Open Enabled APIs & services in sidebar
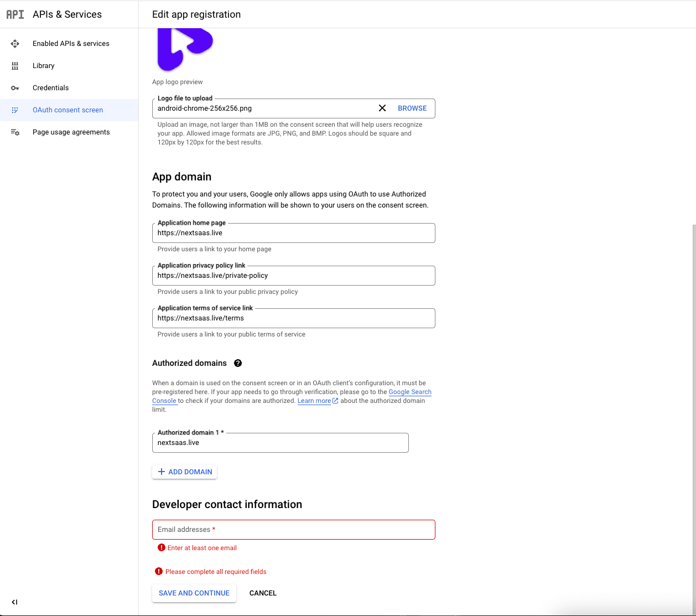 tap(71, 43)
